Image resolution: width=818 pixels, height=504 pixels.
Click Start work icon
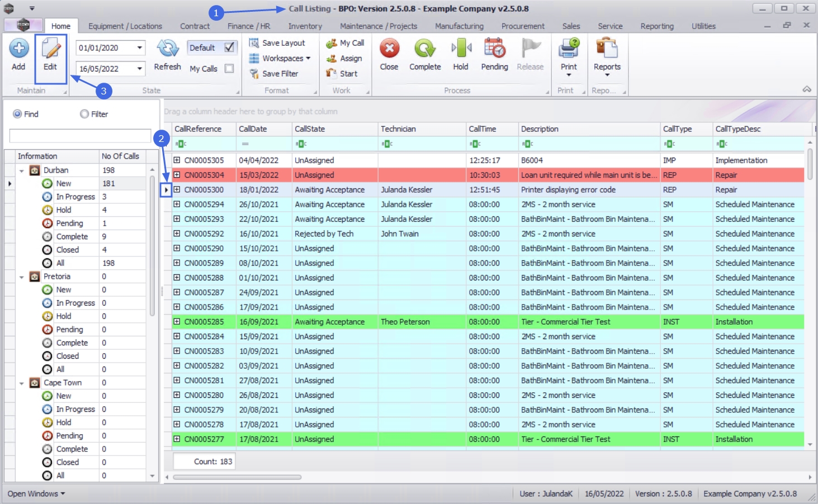click(x=332, y=73)
